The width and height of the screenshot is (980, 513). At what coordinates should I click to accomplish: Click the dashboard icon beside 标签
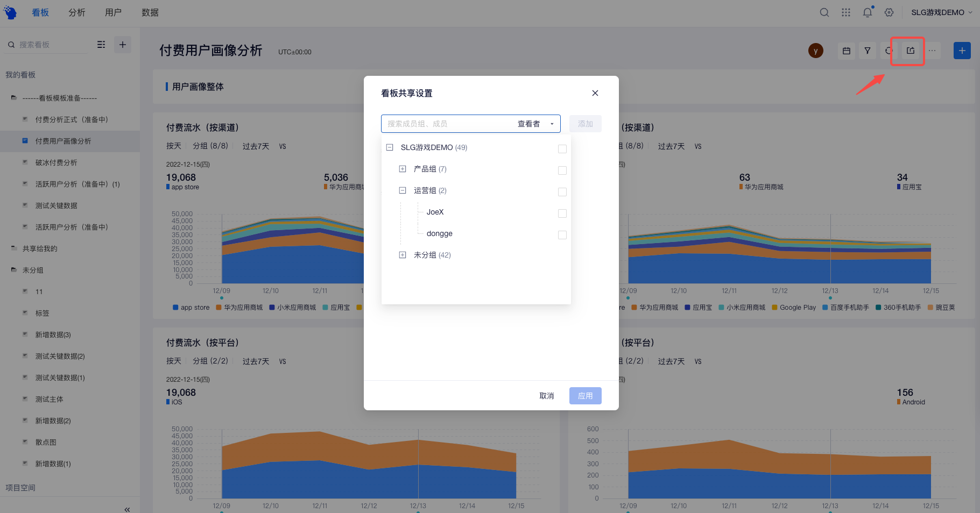tap(25, 312)
